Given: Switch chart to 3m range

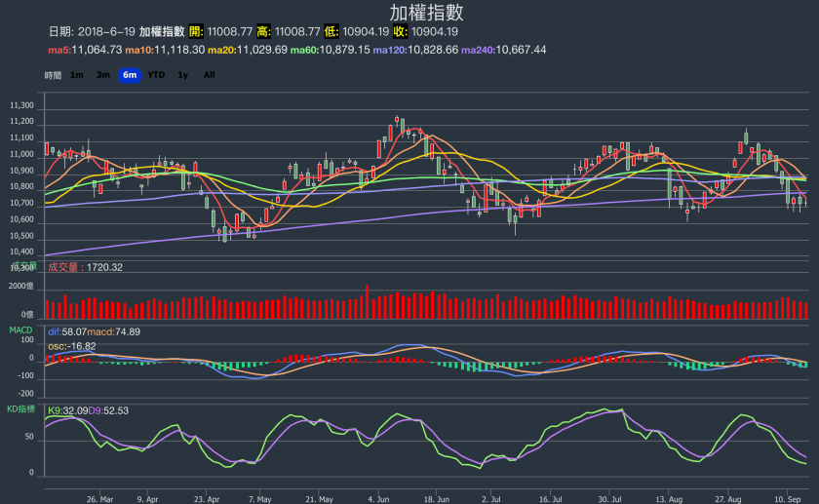Looking at the screenshot, I should (x=102, y=75).
